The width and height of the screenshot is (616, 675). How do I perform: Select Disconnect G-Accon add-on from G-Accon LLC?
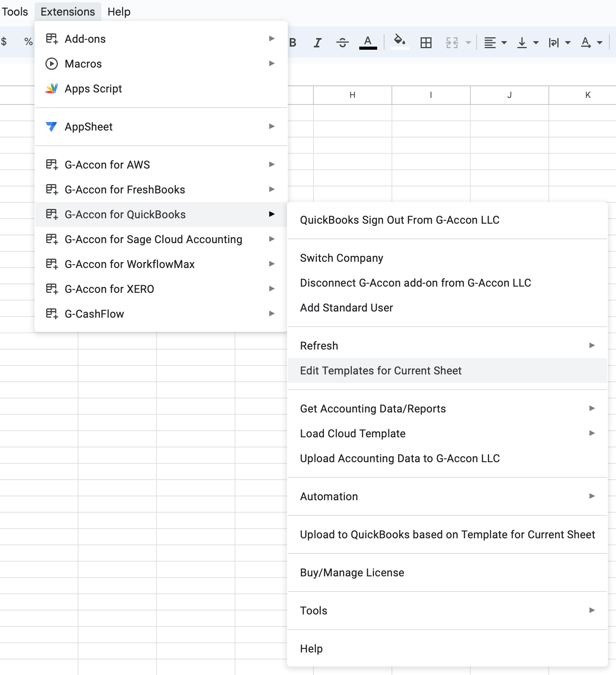pyautogui.click(x=447, y=283)
